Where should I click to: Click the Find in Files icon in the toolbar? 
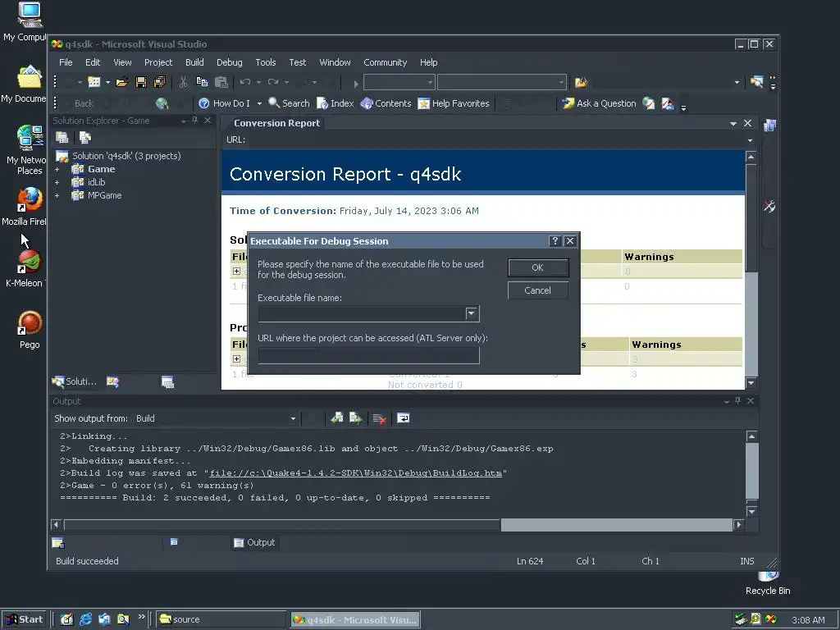click(x=582, y=83)
